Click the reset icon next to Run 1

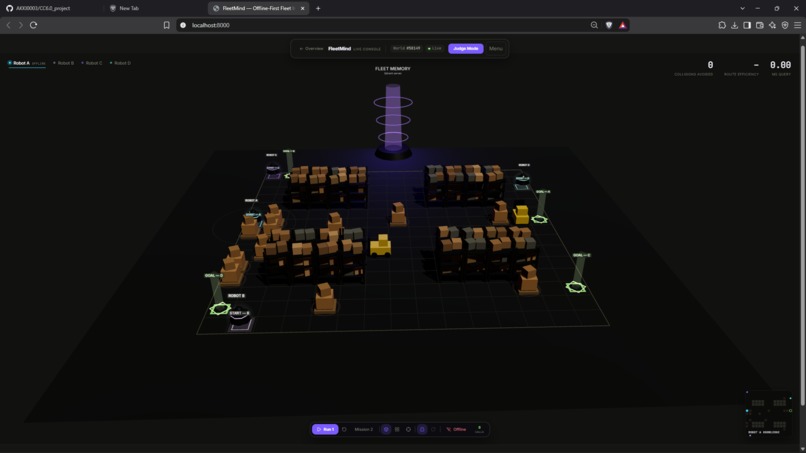tap(344, 429)
